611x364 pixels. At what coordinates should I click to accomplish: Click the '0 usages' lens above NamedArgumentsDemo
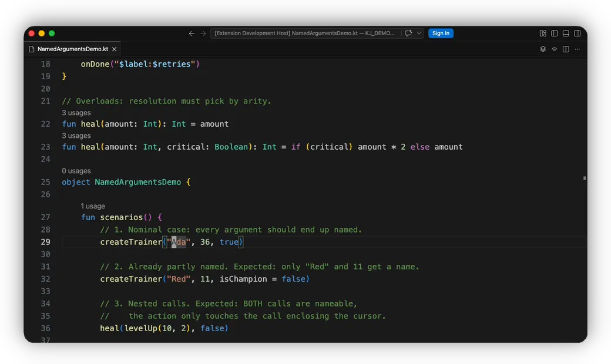click(76, 171)
